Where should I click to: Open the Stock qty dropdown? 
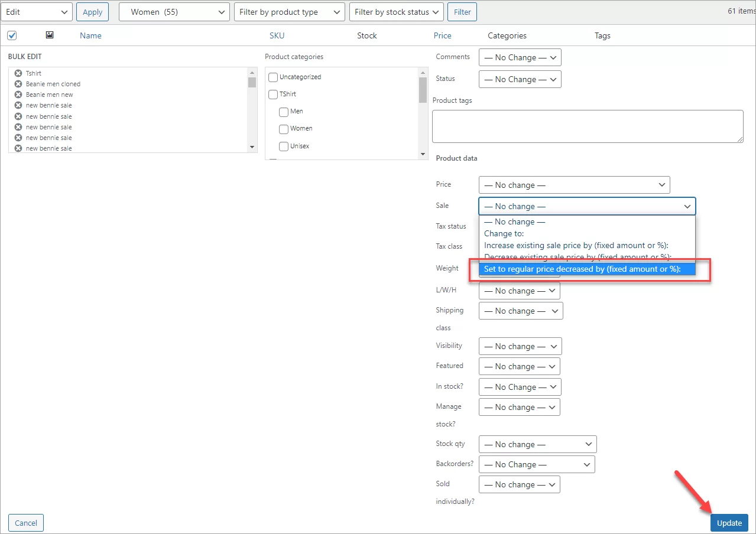(537, 444)
